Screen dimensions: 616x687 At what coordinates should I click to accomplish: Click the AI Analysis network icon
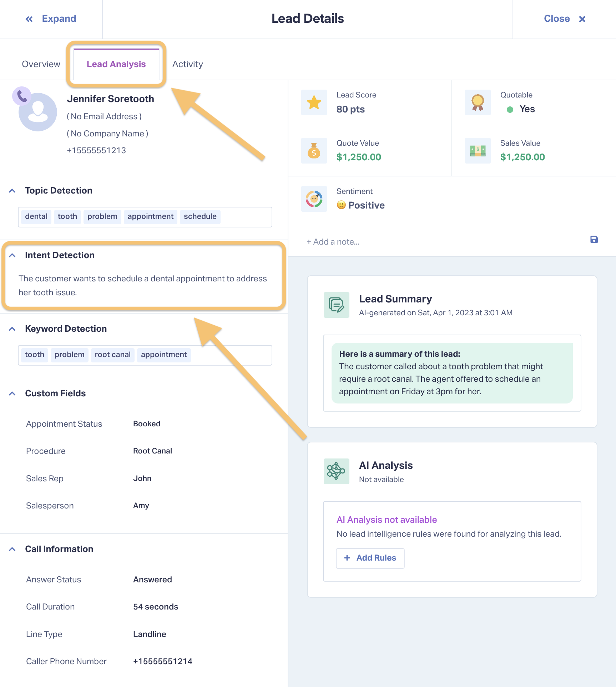(x=337, y=471)
